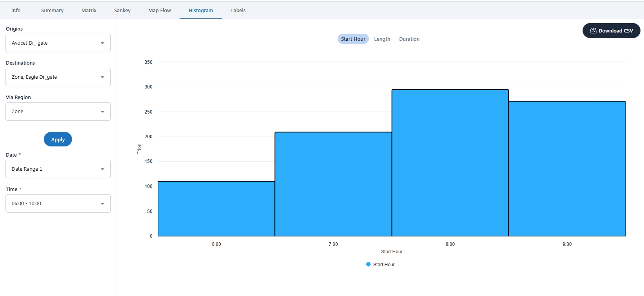Click the Zone value in Via Region
Viewport: 644px width, 296px height.
(x=17, y=112)
